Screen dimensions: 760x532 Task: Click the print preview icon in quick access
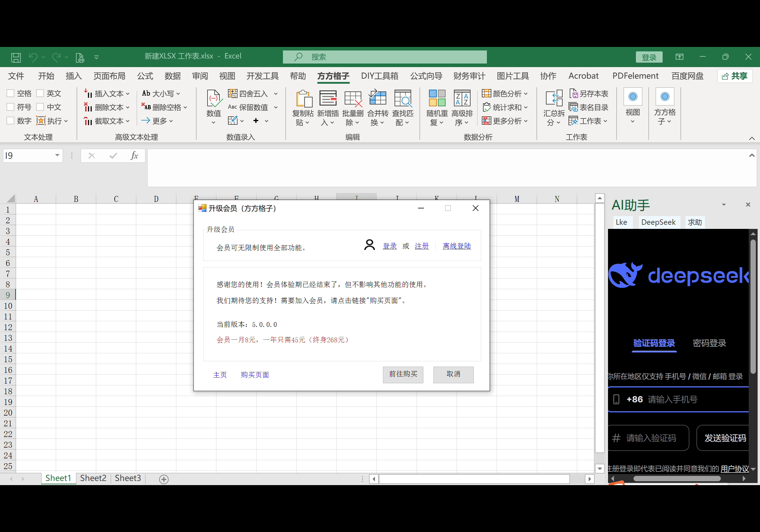(80, 57)
